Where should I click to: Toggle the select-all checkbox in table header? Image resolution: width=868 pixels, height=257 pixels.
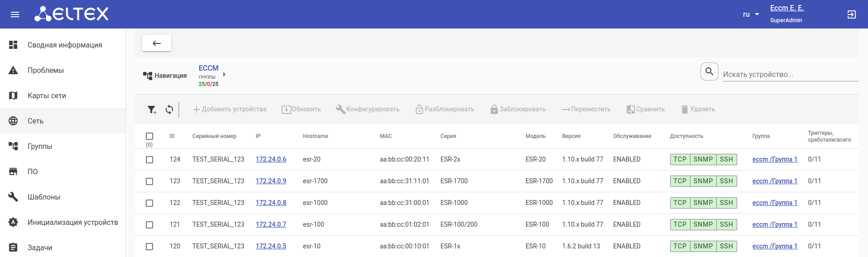pyautogui.click(x=149, y=136)
